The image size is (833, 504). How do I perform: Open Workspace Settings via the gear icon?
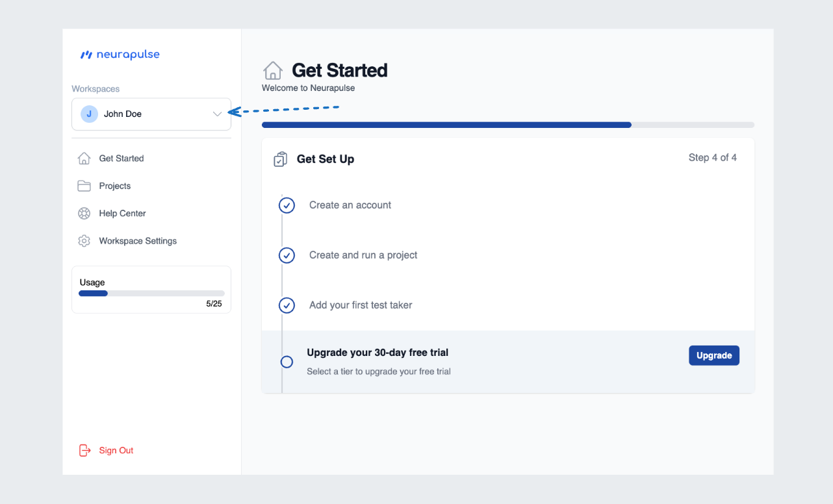[x=84, y=240]
